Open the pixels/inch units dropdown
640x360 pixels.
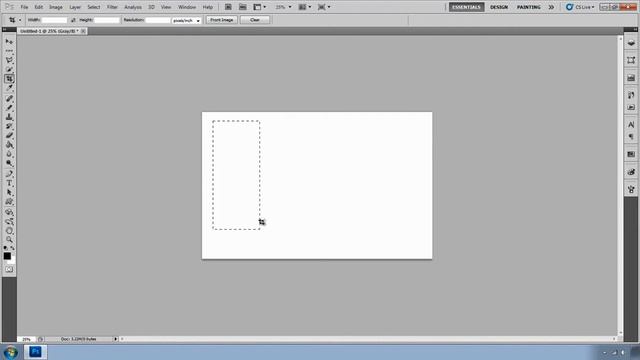pyautogui.click(x=186, y=20)
